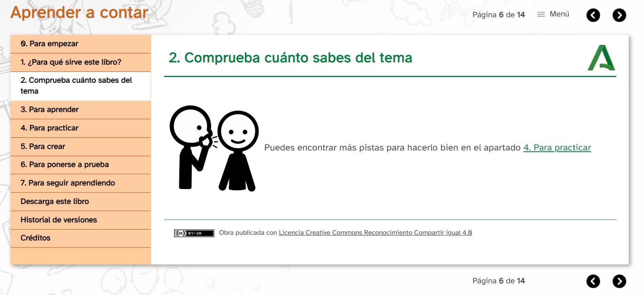The height and width of the screenshot is (295, 644).
Task: Go to '6. Para ponerse a prueba'
Action: pos(64,165)
